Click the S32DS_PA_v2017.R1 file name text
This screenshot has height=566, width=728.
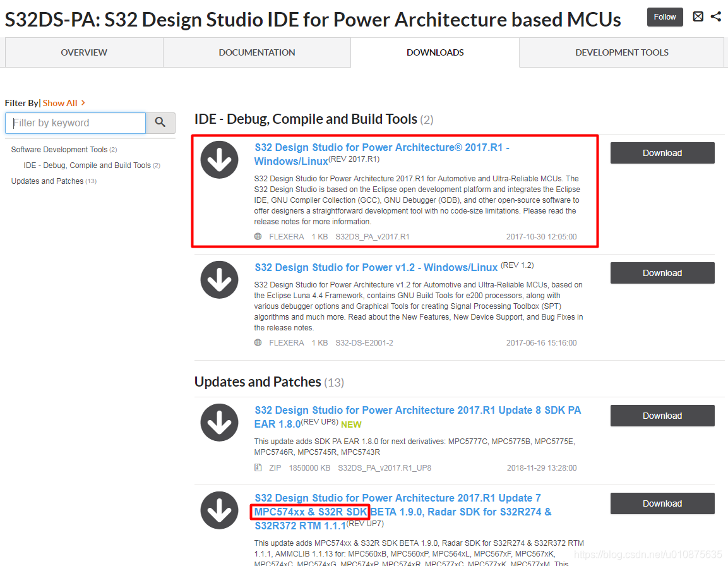(373, 236)
